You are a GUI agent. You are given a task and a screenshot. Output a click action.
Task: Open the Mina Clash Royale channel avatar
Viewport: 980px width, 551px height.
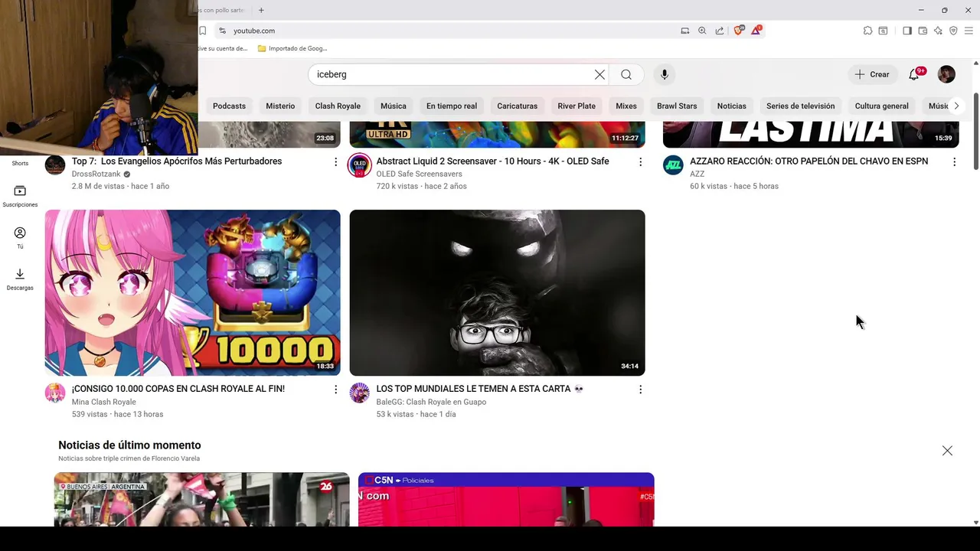click(55, 393)
